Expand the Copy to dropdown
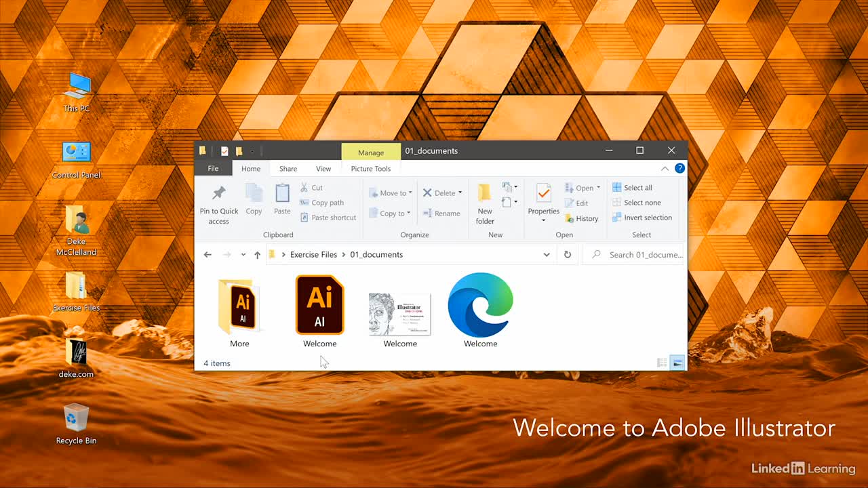 click(408, 213)
